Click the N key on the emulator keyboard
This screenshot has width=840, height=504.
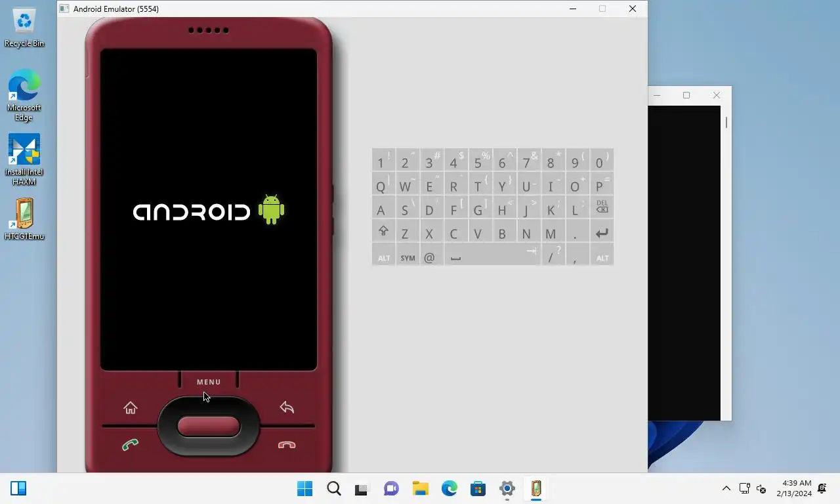pyautogui.click(x=529, y=232)
